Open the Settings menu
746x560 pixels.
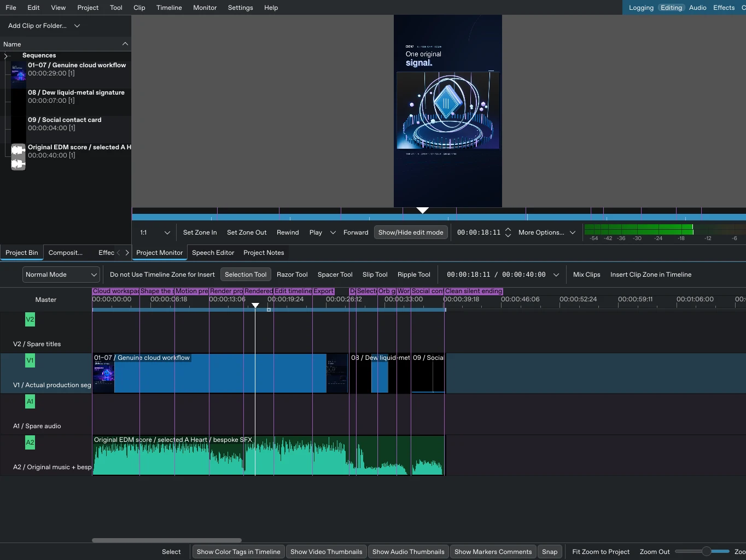[x=241, y=8]
